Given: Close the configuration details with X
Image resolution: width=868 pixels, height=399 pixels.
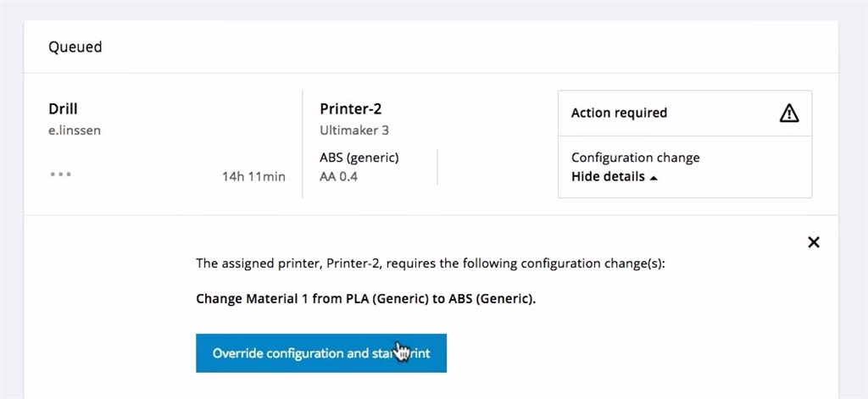Looking at the screenshot, I should click(x=813, y=242).
